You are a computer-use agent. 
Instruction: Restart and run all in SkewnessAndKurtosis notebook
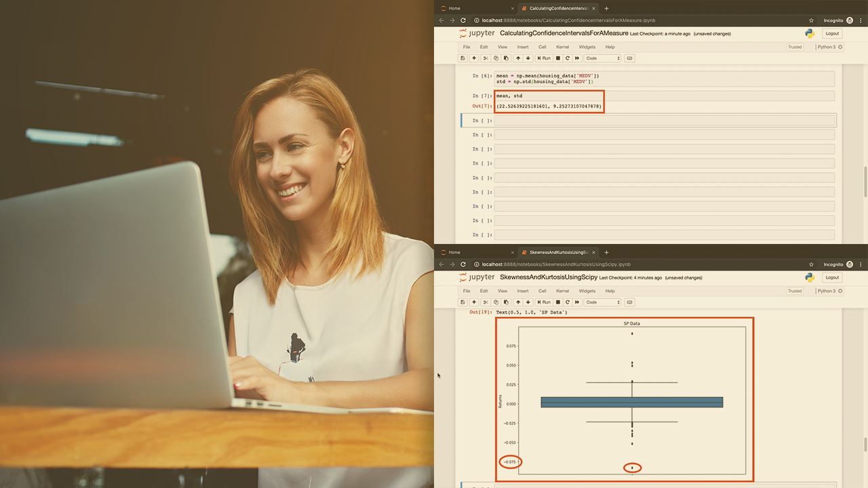coord(577,302)
